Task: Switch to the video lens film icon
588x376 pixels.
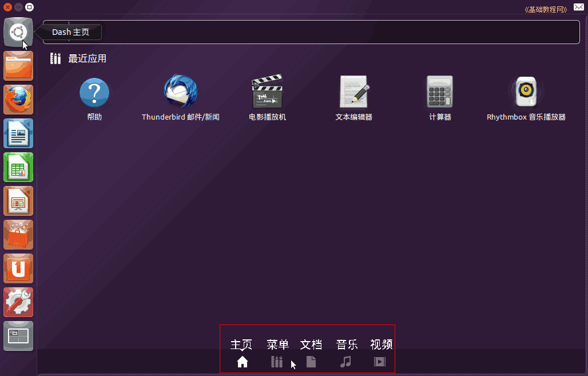Action: tap(380, 362)
